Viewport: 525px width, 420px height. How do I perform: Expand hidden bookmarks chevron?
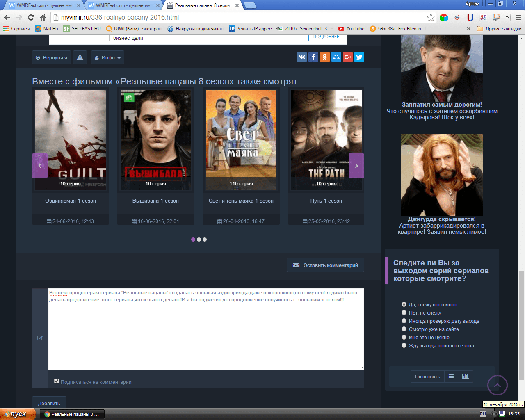click(469, 29)
